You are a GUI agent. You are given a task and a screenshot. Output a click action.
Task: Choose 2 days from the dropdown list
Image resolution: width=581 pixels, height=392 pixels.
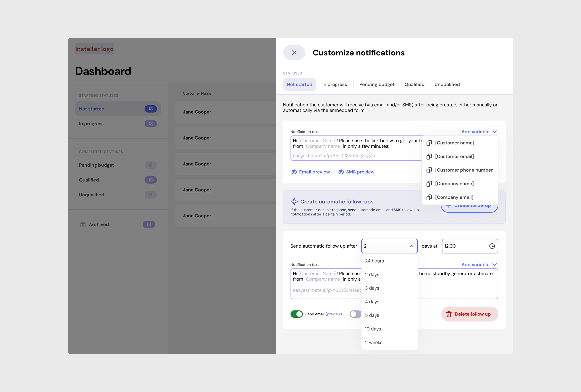tap(389, 275)
